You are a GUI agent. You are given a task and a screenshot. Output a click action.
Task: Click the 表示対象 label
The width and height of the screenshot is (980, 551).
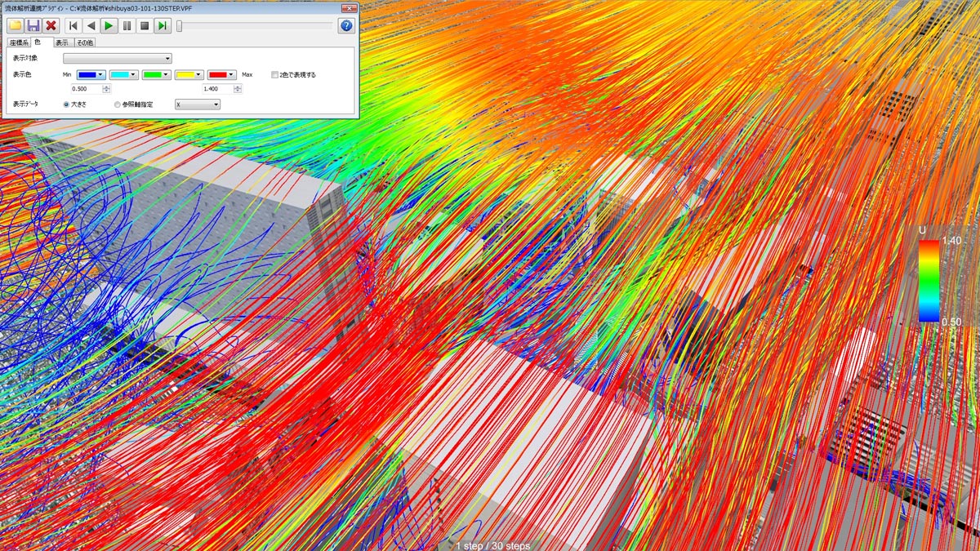pyautogui.click(x=25, y=59)
